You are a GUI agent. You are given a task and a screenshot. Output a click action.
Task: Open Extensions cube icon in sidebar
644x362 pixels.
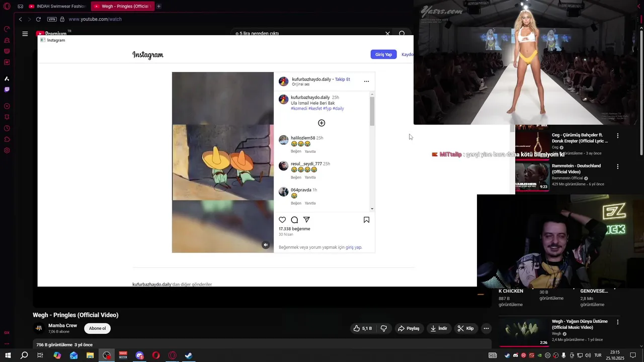[7, 139]
